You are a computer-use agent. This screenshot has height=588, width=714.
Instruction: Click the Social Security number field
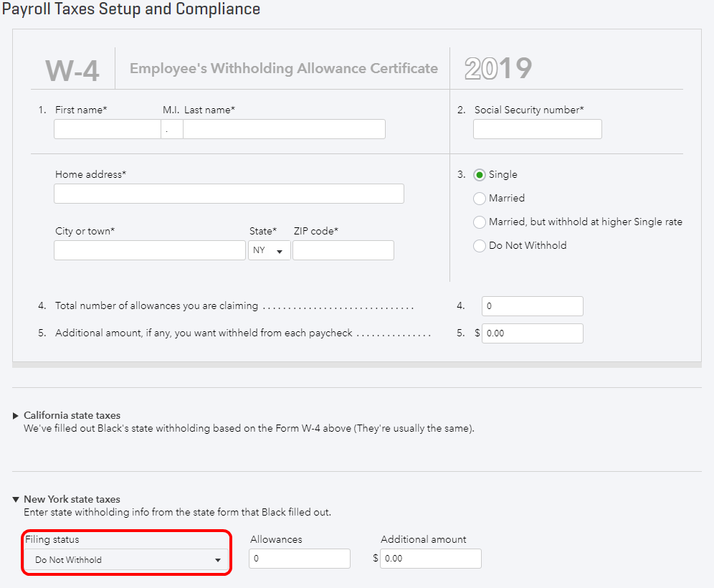click(537, 129)
